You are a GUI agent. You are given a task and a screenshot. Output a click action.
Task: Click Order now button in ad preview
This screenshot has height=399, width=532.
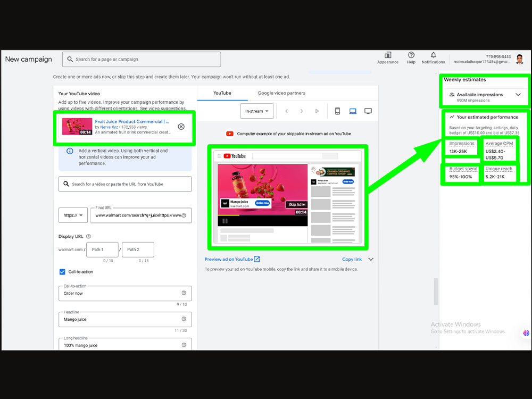pyautogui.click(x=262, y=203)
